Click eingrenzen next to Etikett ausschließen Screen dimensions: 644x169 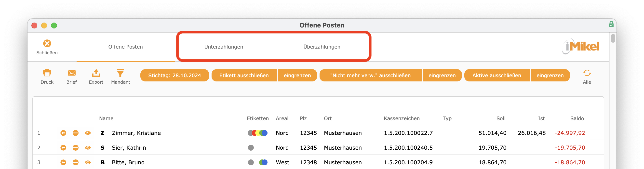[297, 76]
